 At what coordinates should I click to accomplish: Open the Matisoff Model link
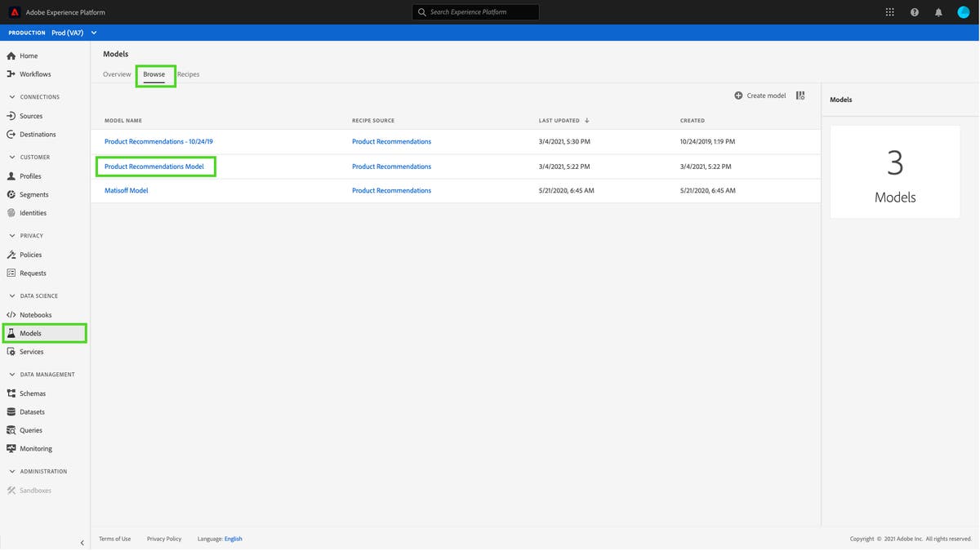point(127,191)
